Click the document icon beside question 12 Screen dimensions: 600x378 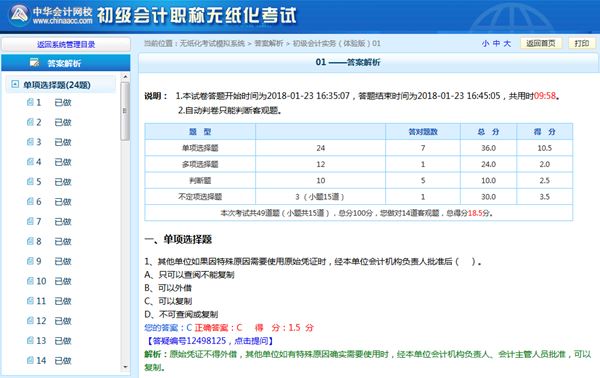pos(30,321)
